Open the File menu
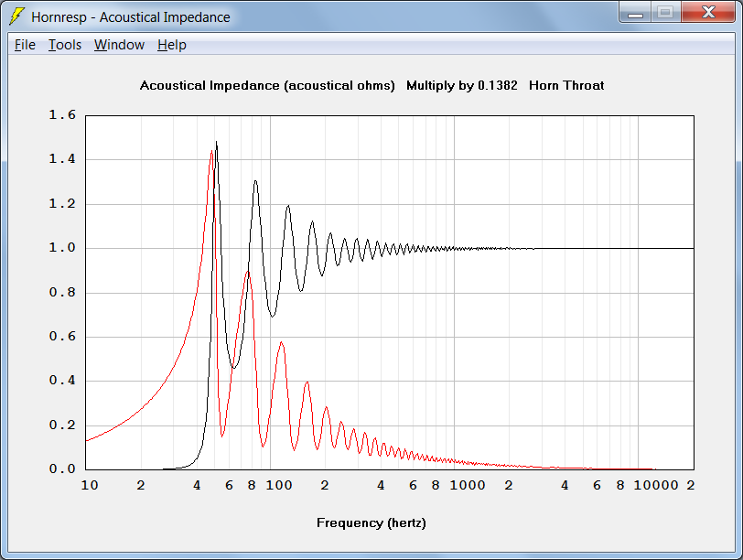The width and height of the screenshot is (743, 560). [x=25, y=45]
